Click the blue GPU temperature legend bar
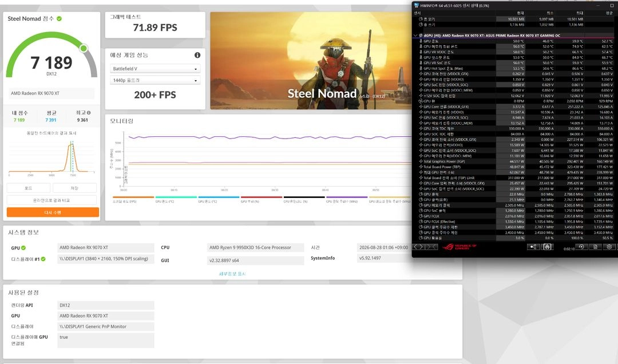Screen dimensions: 618x364 [x=219, y=197]
